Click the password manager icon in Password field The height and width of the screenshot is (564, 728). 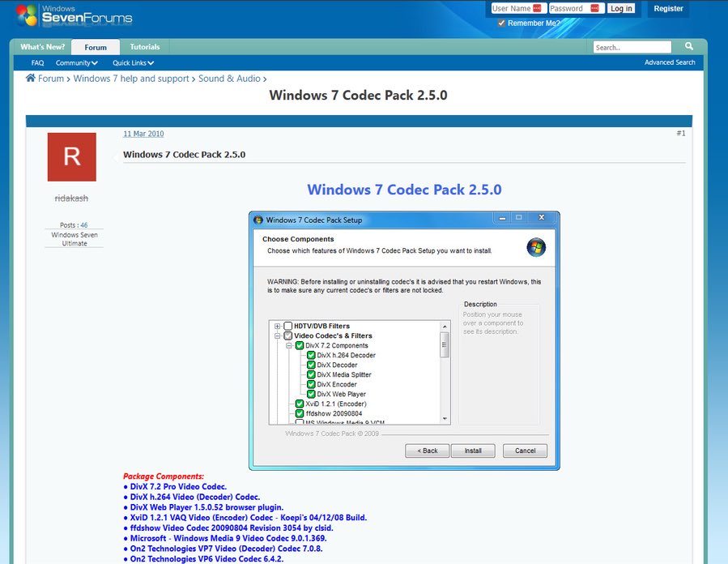(x=594, y=8)
